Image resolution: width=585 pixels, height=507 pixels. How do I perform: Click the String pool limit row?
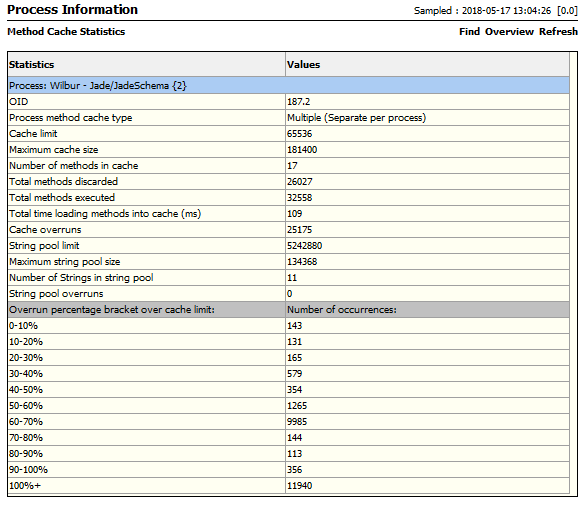pyautogui.click(x=289, y=245)
